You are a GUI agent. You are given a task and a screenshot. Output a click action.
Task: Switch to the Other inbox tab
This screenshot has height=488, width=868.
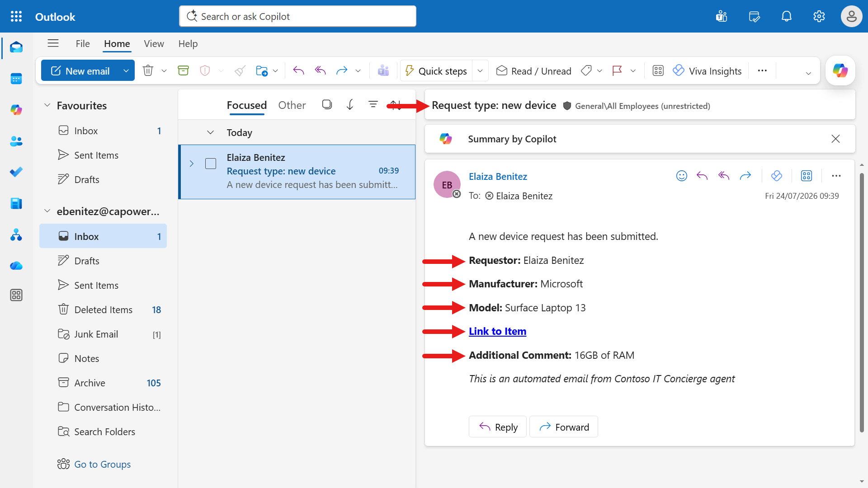tap(292, 105)
